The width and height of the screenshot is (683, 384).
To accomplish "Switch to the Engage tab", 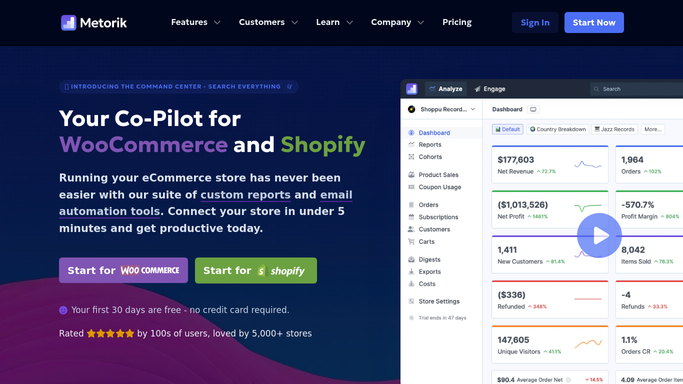I will 490,89.
